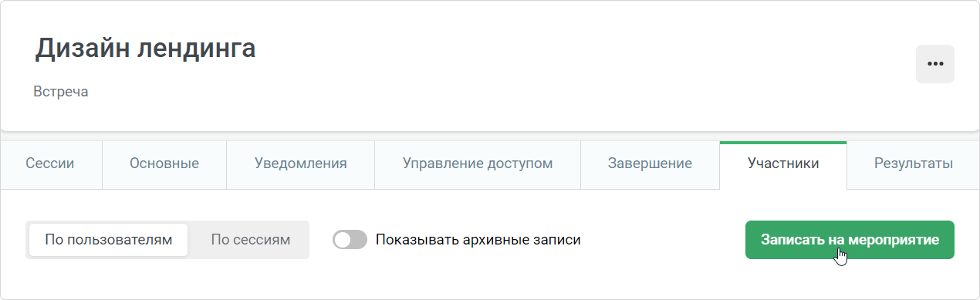Select the По пользователям view option
This screenshot has width=980, height=300.
108,240
